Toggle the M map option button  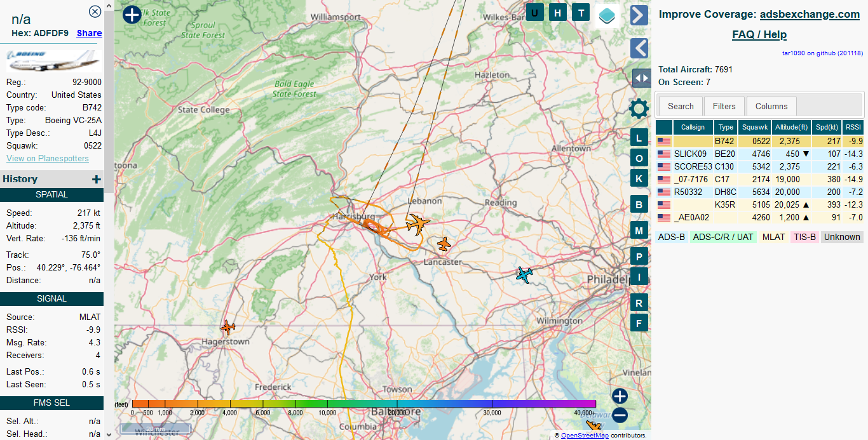[639, 230]
